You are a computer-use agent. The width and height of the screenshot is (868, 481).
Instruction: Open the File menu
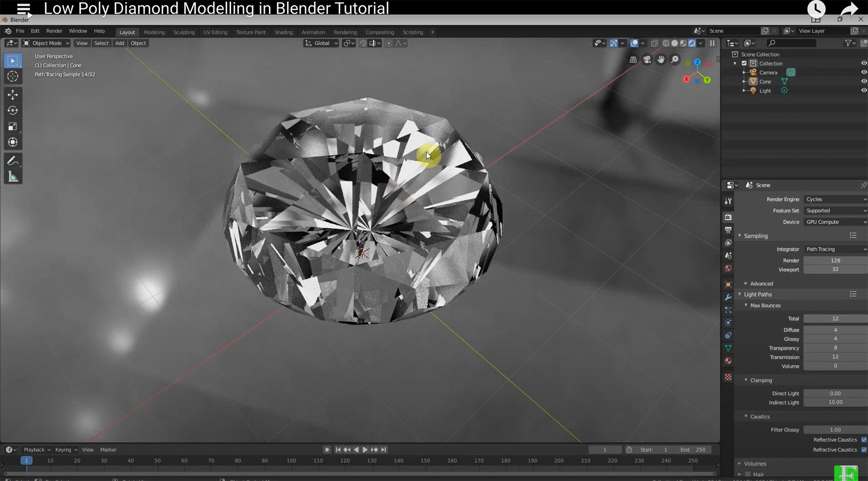(x=20, y=31)
